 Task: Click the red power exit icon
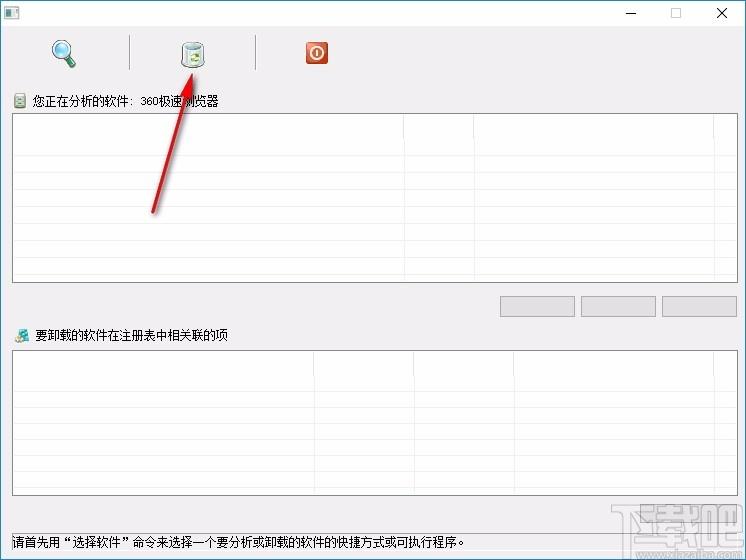[317, 53]
